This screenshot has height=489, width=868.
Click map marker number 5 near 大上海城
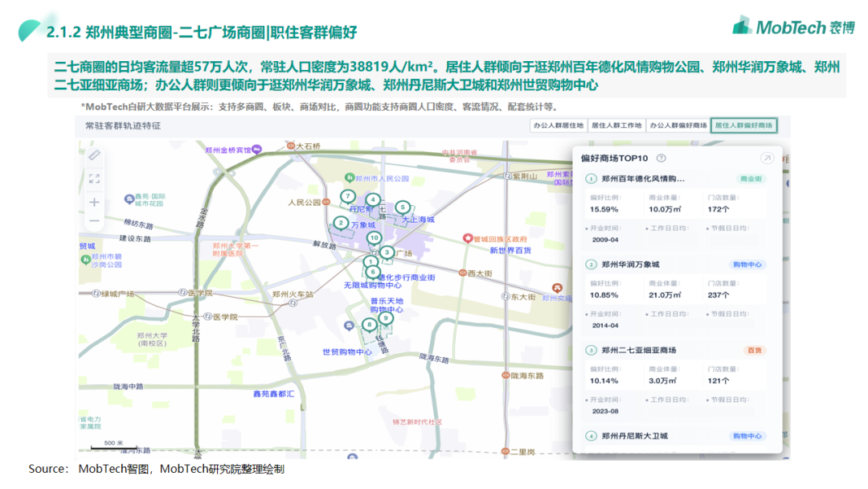403,208
